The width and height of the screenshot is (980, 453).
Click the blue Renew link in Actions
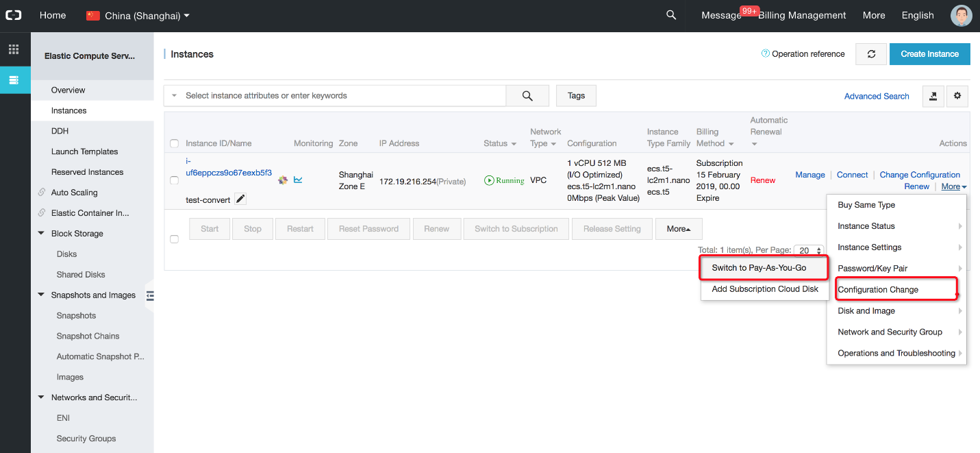point(916,186)
